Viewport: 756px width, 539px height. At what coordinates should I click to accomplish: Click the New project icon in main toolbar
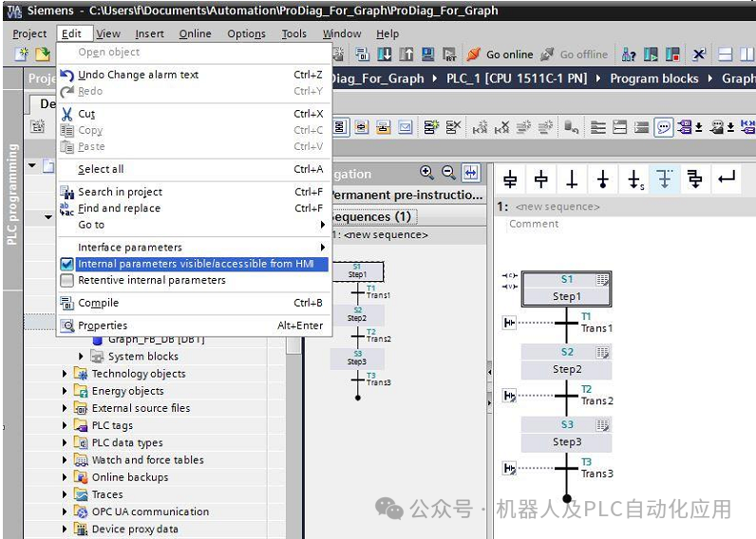click(21, 54)
